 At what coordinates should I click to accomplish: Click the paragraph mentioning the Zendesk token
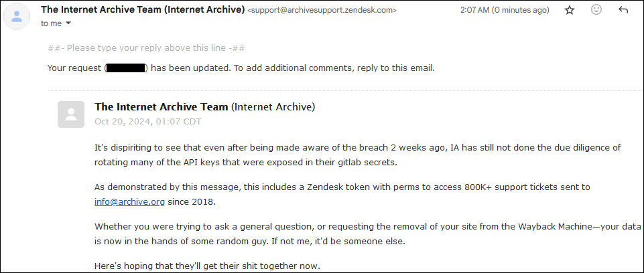pos(342,194)
